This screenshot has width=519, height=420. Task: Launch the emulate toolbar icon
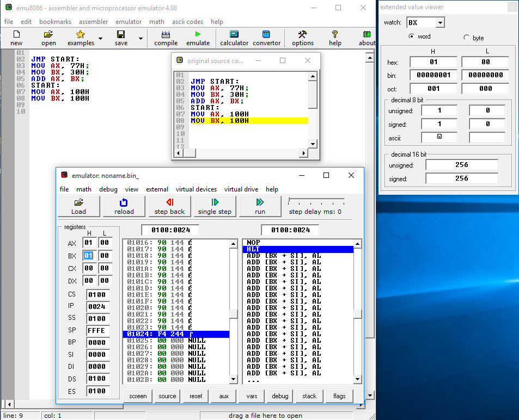pos(198,34)
